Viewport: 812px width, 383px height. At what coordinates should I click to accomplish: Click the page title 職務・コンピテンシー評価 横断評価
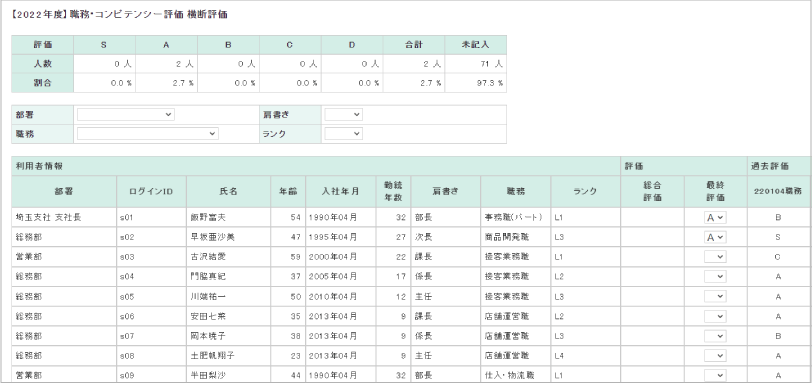point(148,14)
